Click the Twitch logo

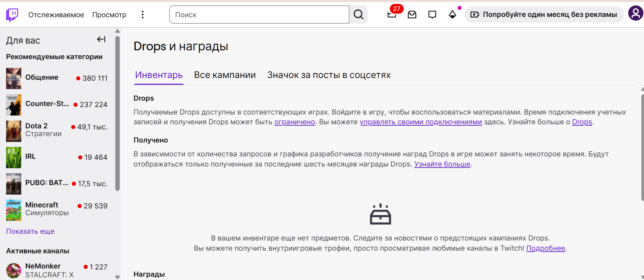11,14
